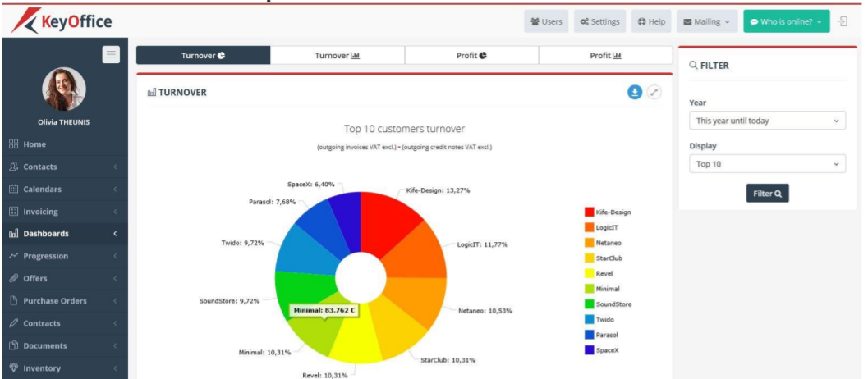Toggle Revel legend entry
This screenshot has height=379, width=868.
click(599, 273)
